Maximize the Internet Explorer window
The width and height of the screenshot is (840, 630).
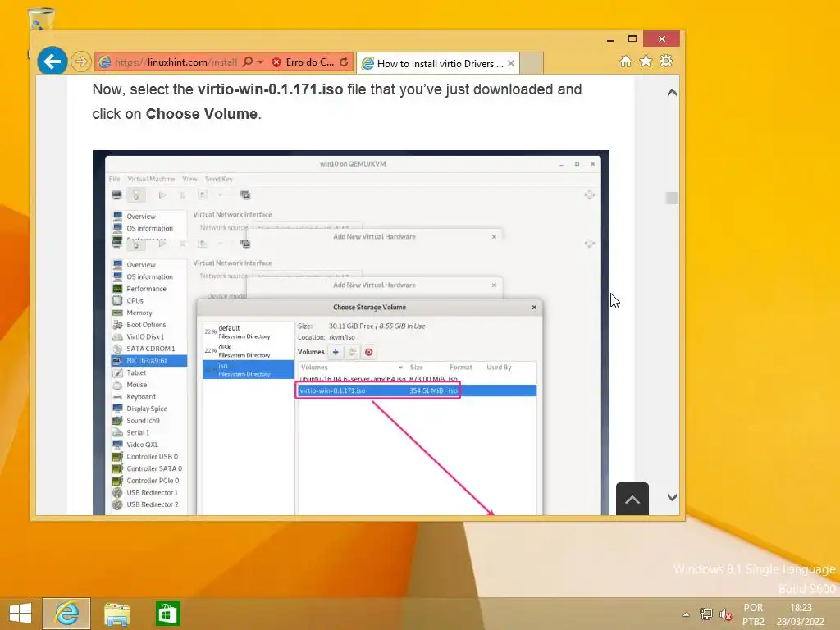pyautogui.click(x=632, y=39)
